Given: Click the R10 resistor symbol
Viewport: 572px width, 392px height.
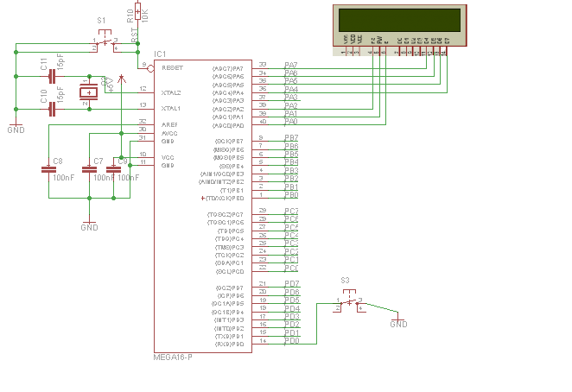Looking at the screenshot, I should (x=137, y=10).
